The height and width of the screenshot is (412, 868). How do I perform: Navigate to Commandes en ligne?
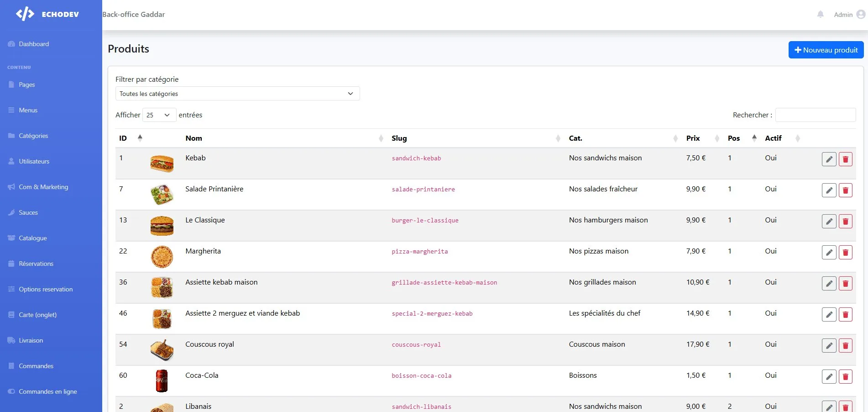tap(47, 391)
